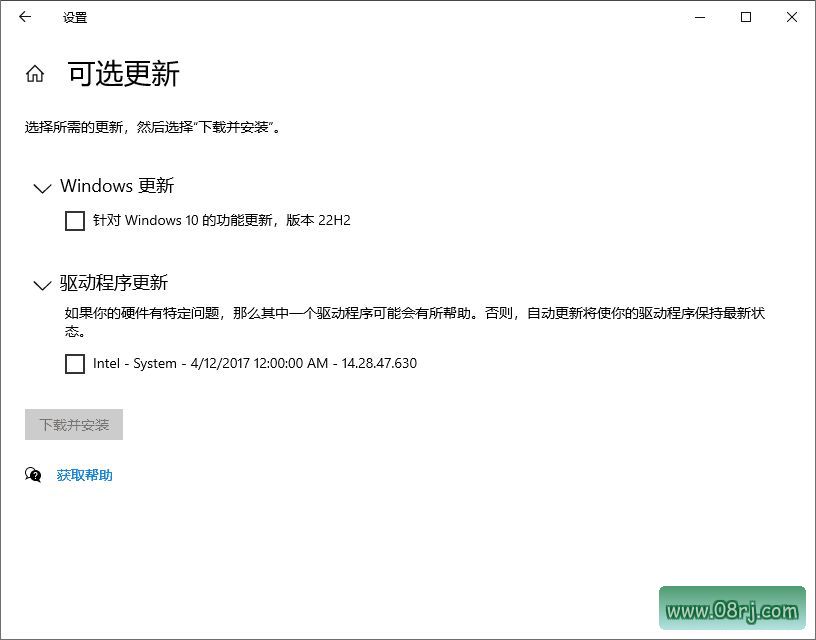Click the help speech-bubble icon near 获取帮助

tap(33, 475)
